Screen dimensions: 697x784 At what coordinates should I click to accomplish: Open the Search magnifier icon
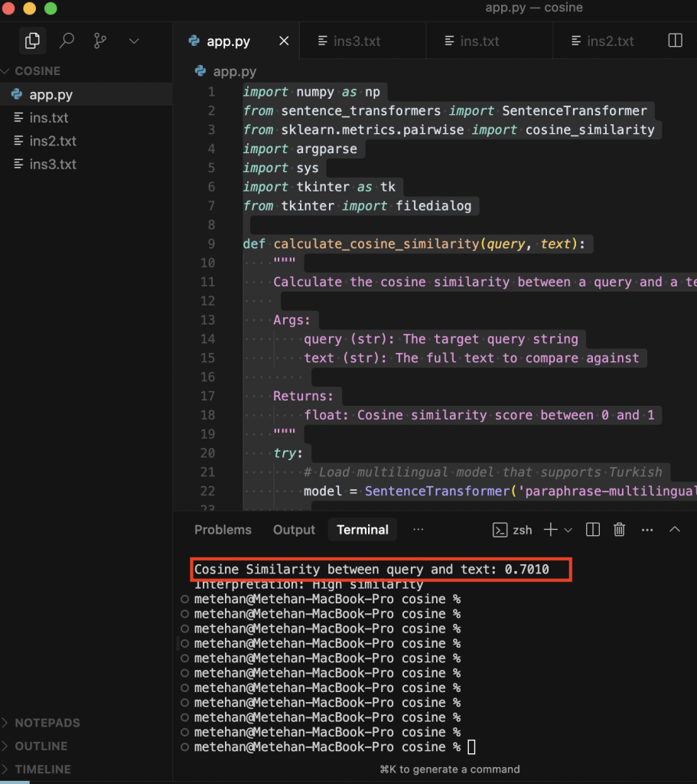point(67,41)
